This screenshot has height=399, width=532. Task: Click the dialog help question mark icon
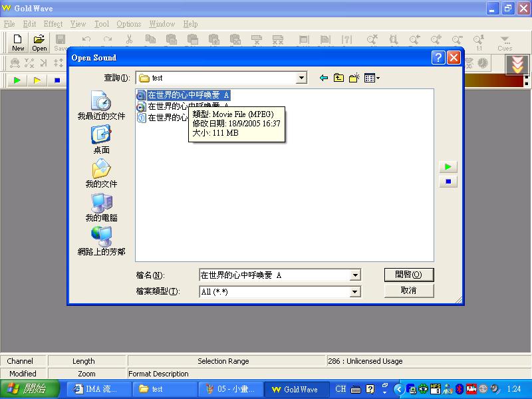coord(438,58)
